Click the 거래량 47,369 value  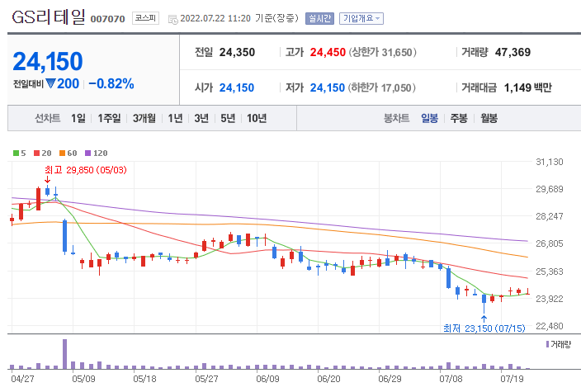point(513,52)
